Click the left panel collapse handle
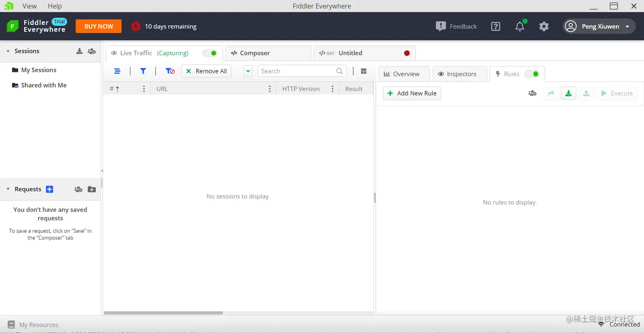Viewport: 644px width, 333px height. (x=102, y=171)
